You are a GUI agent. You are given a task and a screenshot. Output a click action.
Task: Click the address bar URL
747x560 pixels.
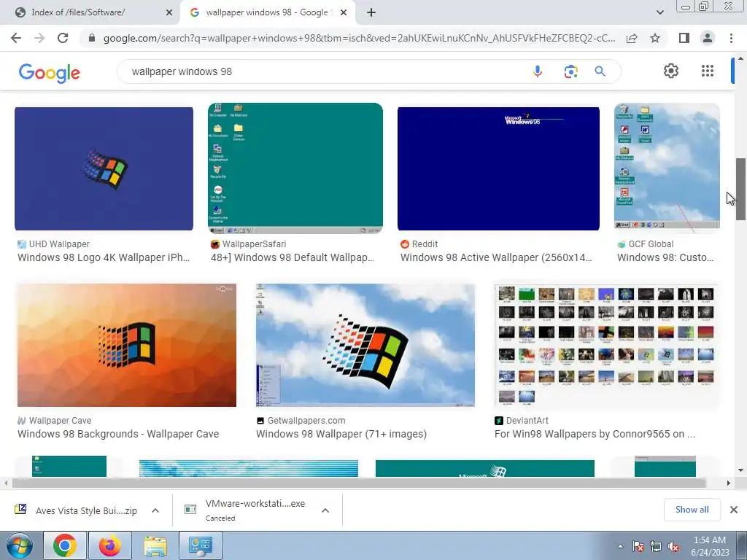[359, 38]
